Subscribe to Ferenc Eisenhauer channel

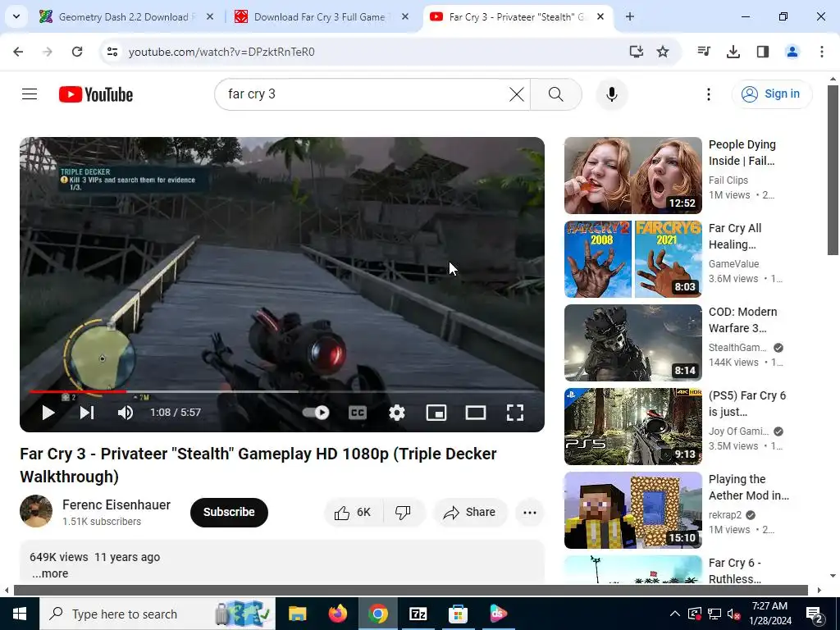pos(229,512)
